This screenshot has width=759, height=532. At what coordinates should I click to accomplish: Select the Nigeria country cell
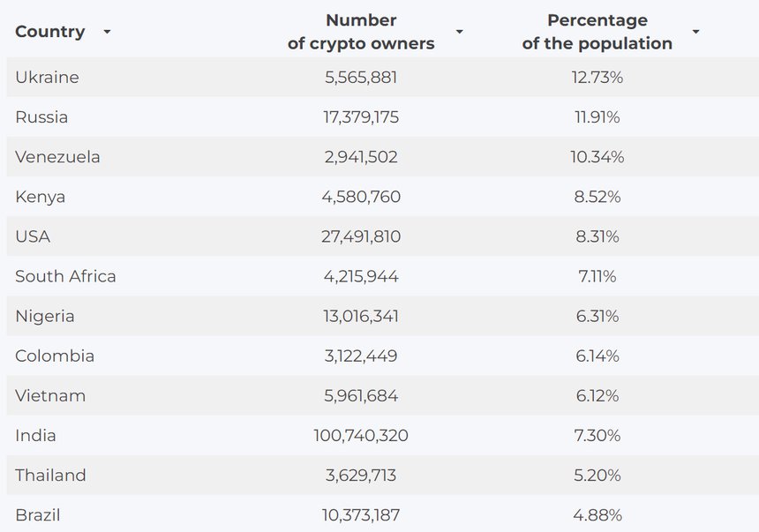(x=44, y=316)
